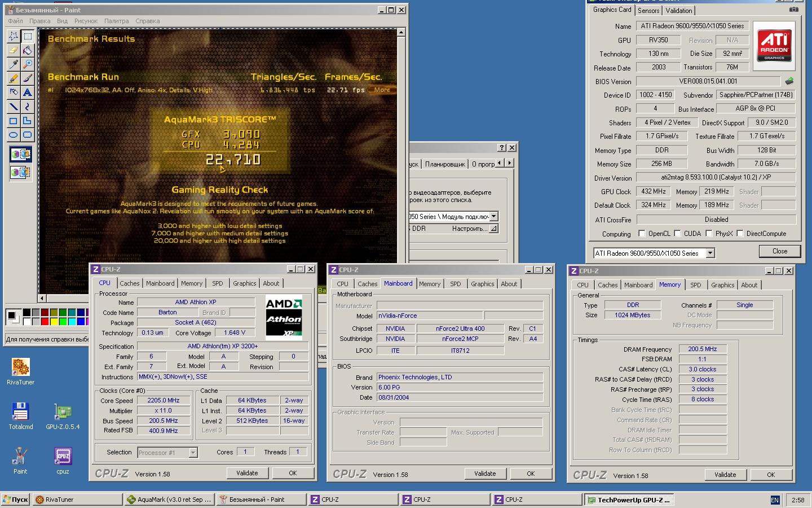Open the GPU-Z.0.5.4 desktop icon
This screenshot has height=508, width=812.
(63, 416)
